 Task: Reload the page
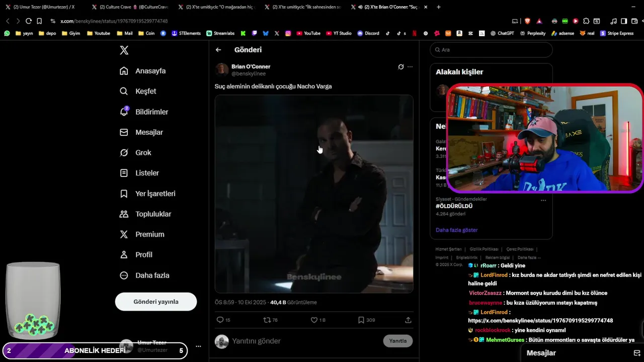(x=29, y=21)
